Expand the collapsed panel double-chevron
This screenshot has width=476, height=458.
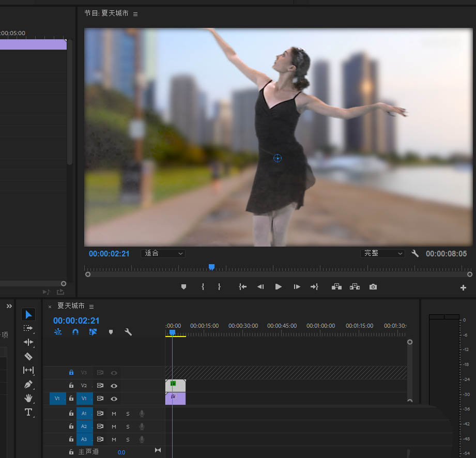[9, 306]
